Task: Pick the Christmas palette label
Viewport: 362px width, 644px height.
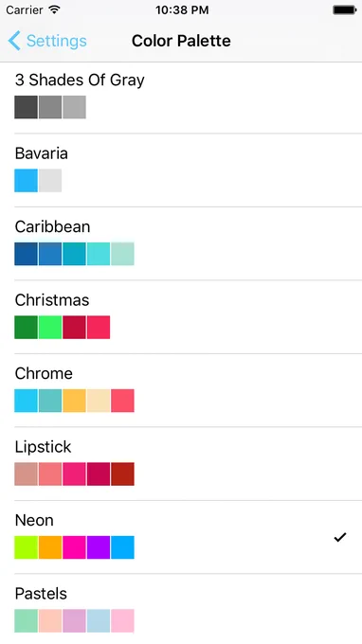Action: coord(52,300)
